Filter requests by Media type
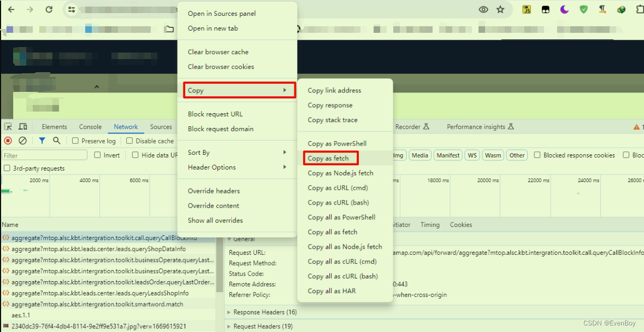The height and width of the screenshot is (332, 644). (420, 155)
